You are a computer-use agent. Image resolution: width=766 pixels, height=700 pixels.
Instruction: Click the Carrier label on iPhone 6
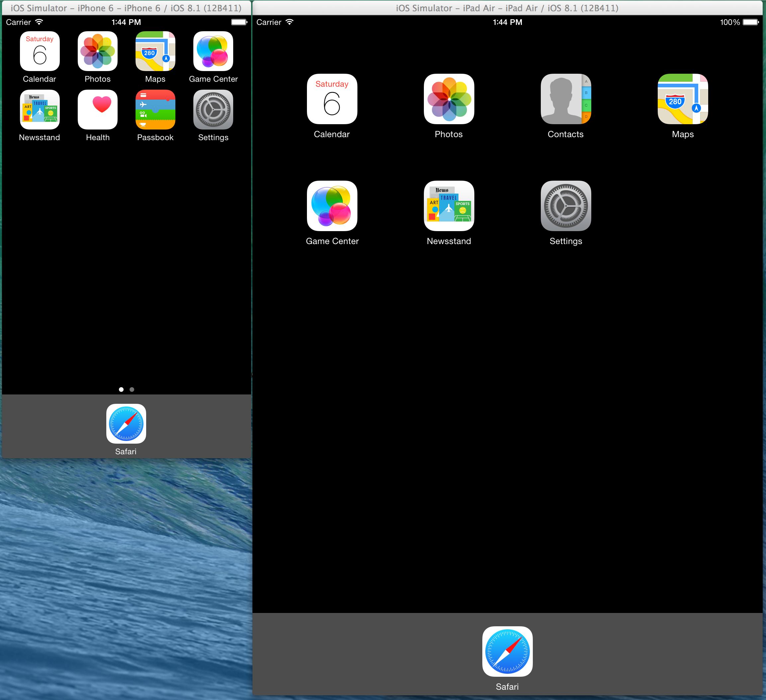tap(18, 22)
